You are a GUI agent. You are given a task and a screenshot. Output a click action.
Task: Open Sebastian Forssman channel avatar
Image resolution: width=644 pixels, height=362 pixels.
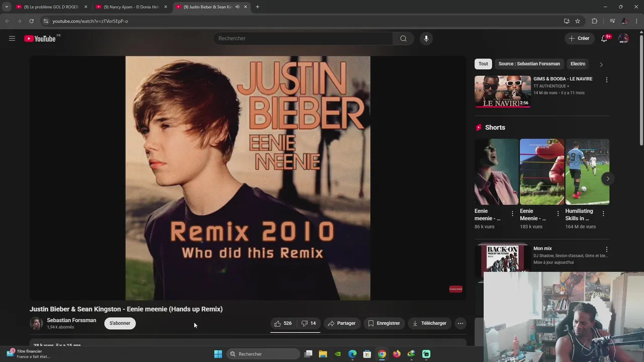[36, 323]
